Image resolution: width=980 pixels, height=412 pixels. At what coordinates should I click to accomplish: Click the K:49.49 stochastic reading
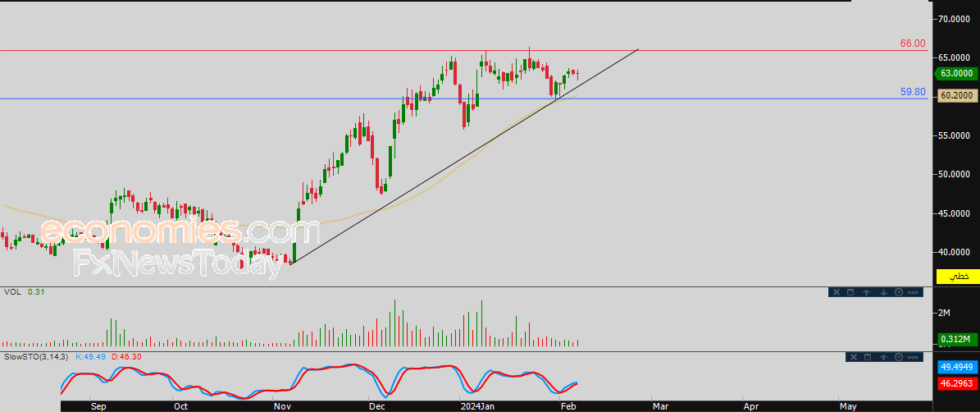(x=93, y=356)
